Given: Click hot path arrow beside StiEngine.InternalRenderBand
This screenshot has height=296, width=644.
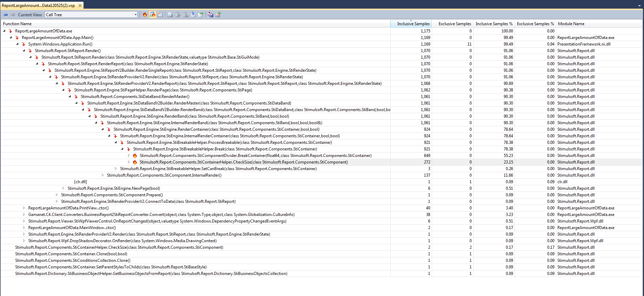Looking at the screenshot, I should [x=102, y=123].
